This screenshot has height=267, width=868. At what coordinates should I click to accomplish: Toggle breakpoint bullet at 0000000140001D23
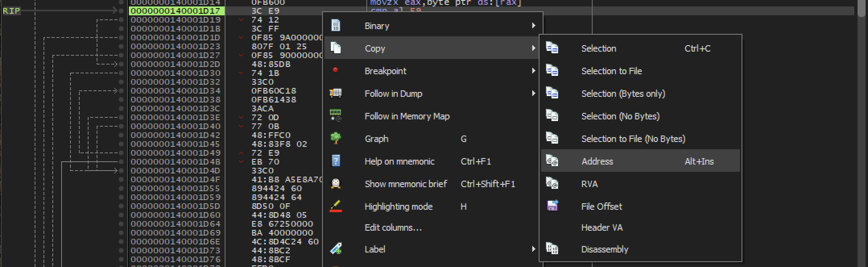tap(121, 46)
